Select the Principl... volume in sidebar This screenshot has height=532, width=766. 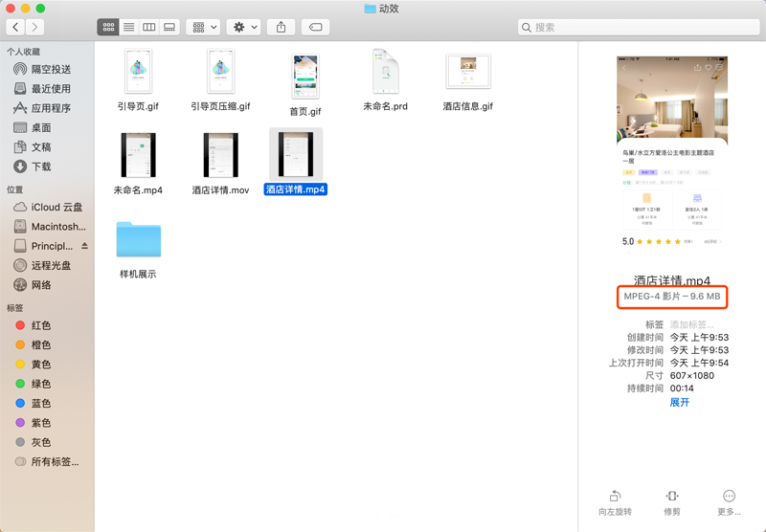point(43,246)
